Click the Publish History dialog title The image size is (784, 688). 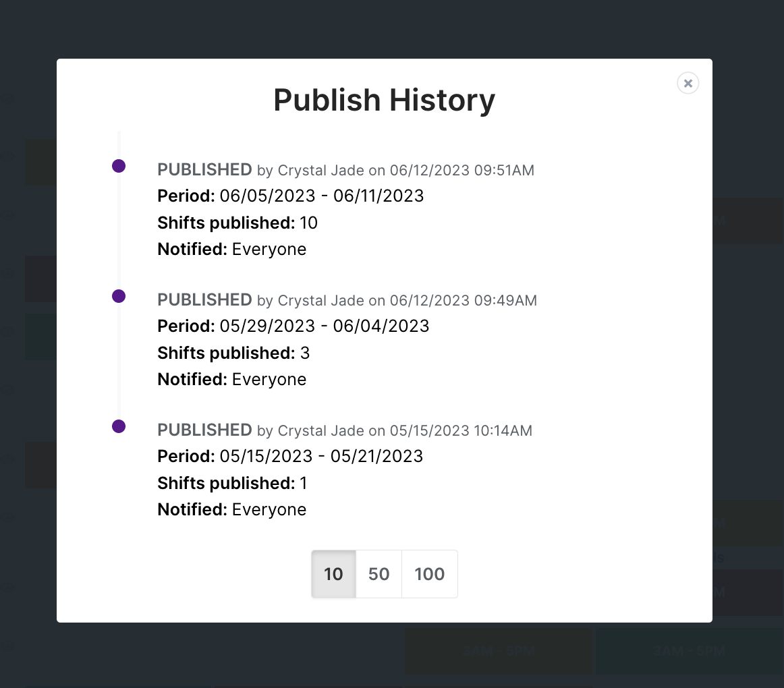point(384,100)
